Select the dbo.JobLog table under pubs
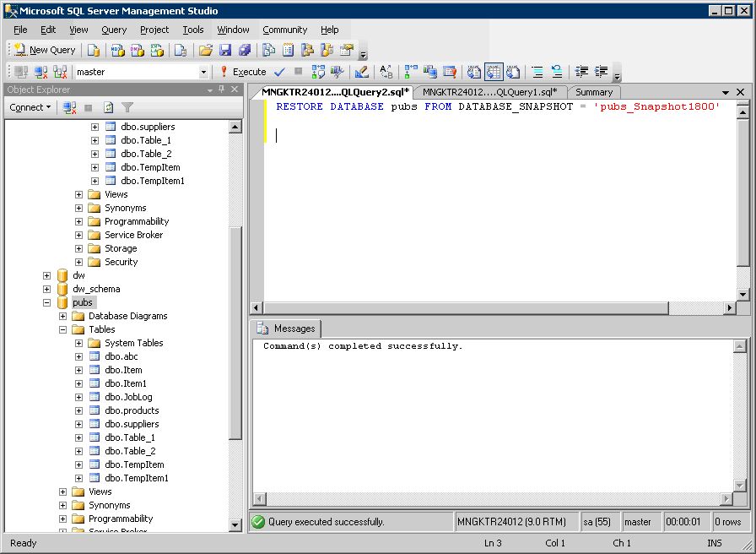Screen dimensions: 756x554 [128, 397]
